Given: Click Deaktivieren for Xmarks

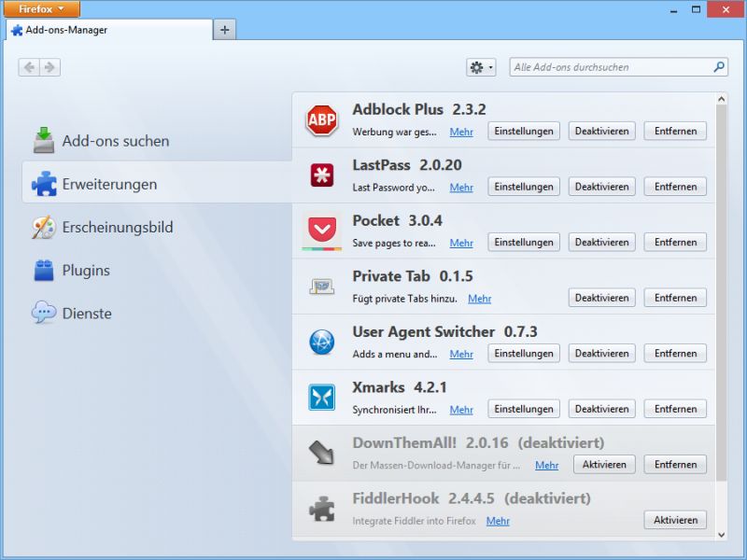Looking at the screenshot, I should 601,409.
